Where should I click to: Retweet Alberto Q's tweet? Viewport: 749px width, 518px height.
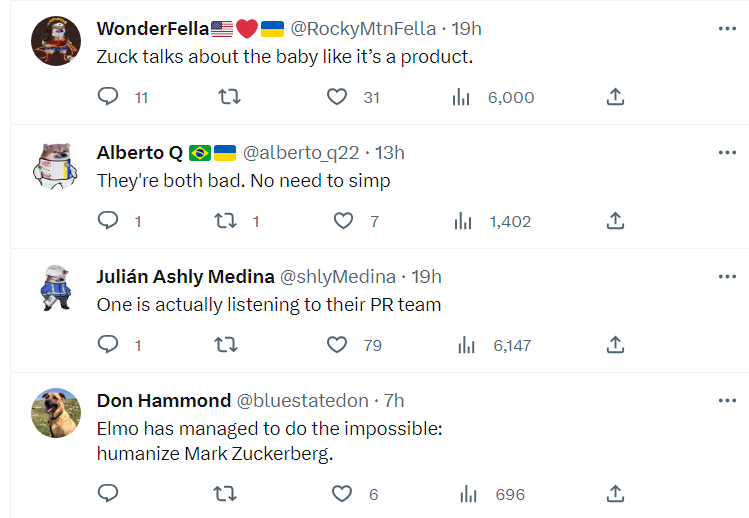[x=227, y=221]
